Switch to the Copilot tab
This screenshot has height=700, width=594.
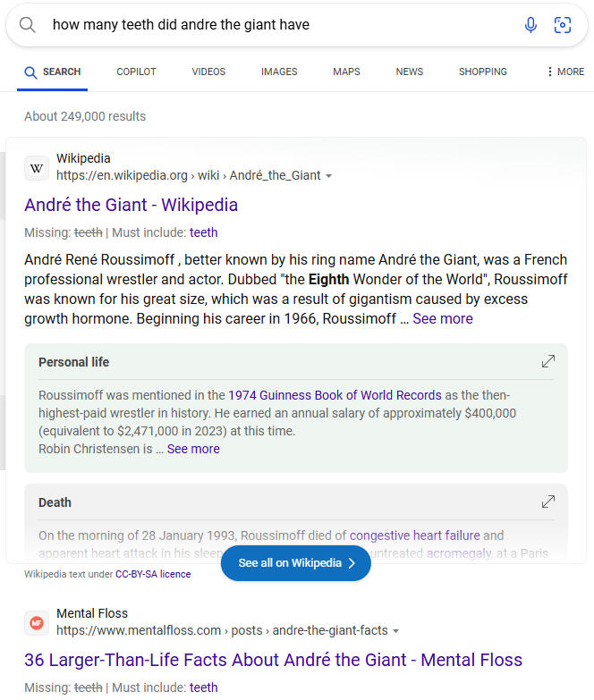click(136, 72)
